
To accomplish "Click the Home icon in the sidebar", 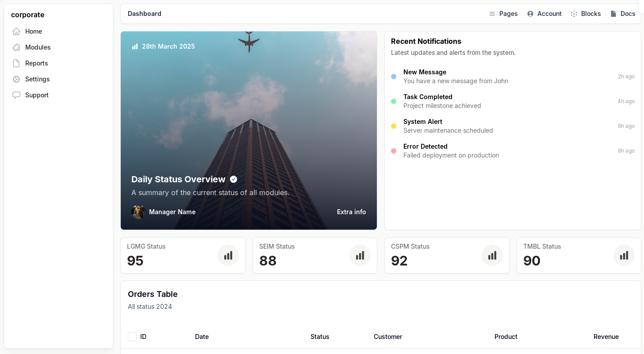I will [16, 31].
